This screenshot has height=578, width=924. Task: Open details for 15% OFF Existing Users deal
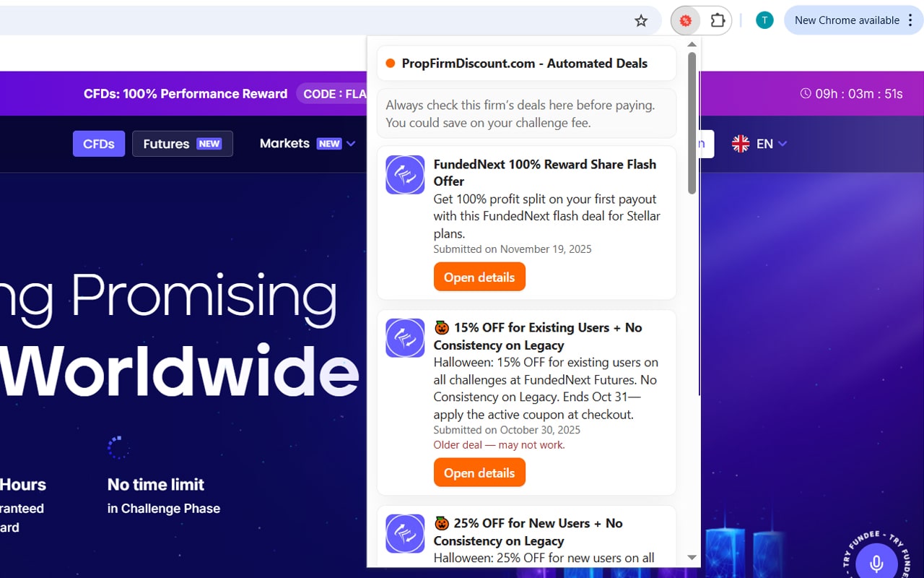pyautogui.click(x=479, y=473)
